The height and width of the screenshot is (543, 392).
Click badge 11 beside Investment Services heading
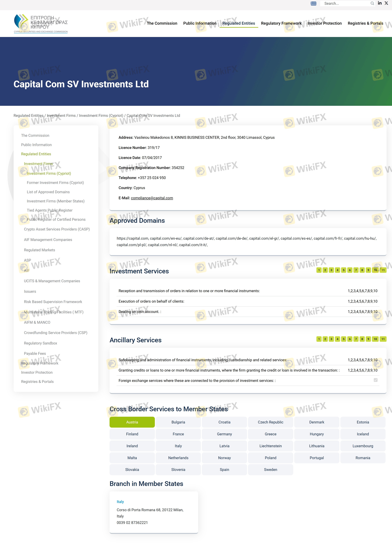coord(383,270)
